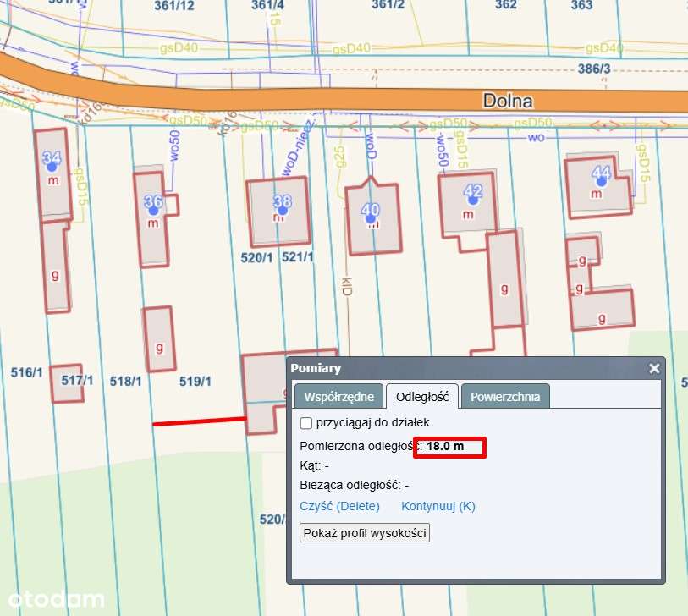
Task: Click parcel label 361/12
Action: pyautogui.click(x=174, y=6)
